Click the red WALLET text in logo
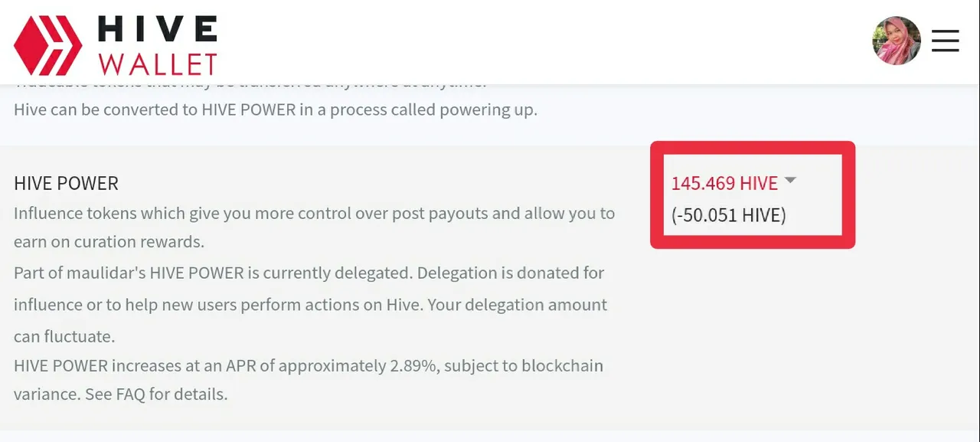The image size is (980, 442). 158,64
